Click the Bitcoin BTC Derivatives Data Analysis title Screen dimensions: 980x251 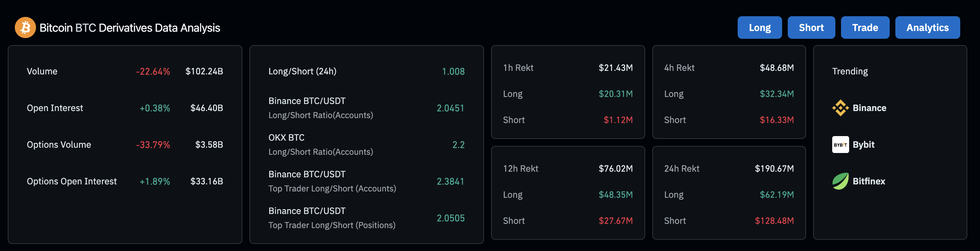pos(130,28)
